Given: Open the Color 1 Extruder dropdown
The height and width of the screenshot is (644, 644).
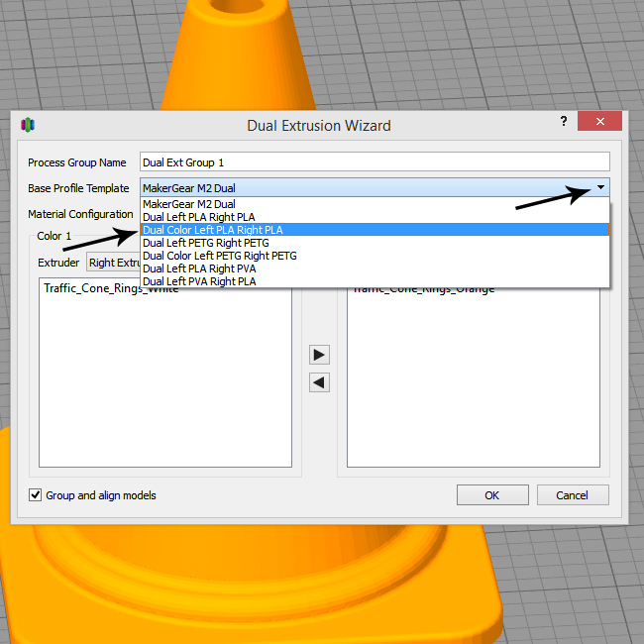Looking at the screenshot, I should coord(112,263).
